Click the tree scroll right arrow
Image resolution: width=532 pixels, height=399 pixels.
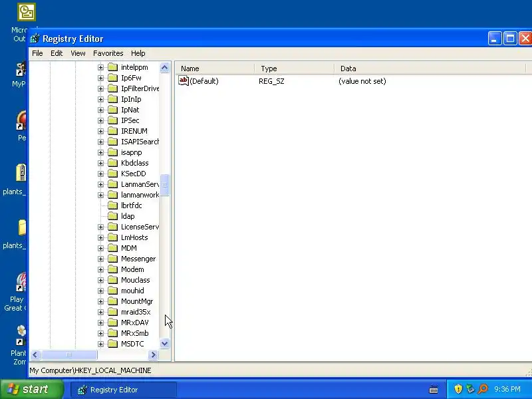click(154, 355)
